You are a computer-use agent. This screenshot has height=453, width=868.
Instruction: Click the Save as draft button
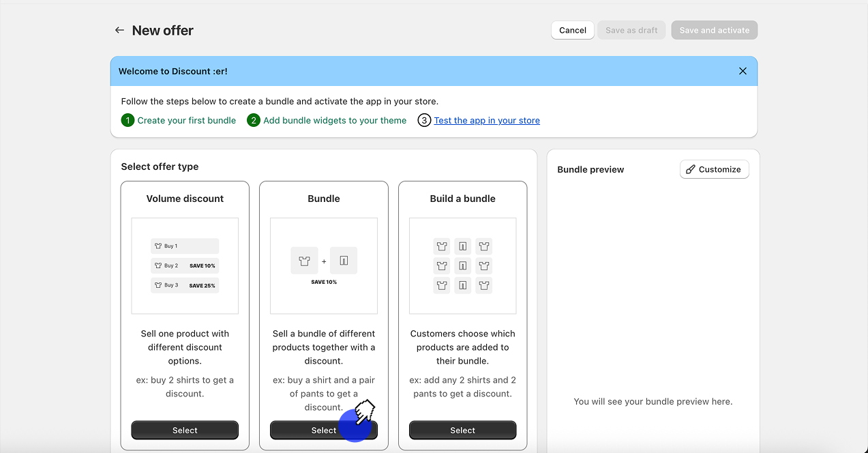(631, 30)
